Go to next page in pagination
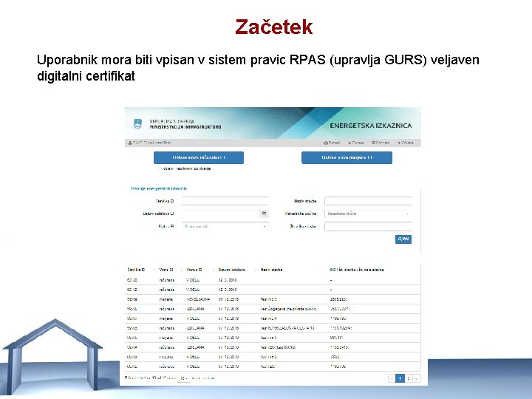Screen dimensions: 532x399 (417, 378)
